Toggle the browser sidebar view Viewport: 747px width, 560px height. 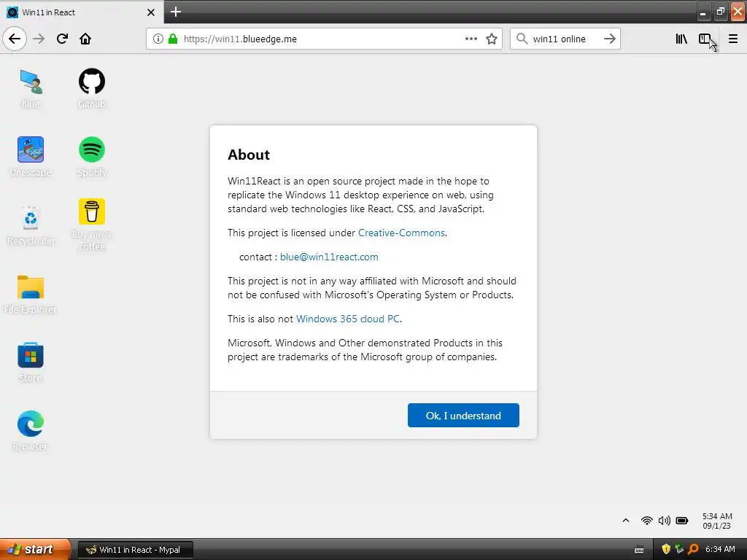(705, 39)
